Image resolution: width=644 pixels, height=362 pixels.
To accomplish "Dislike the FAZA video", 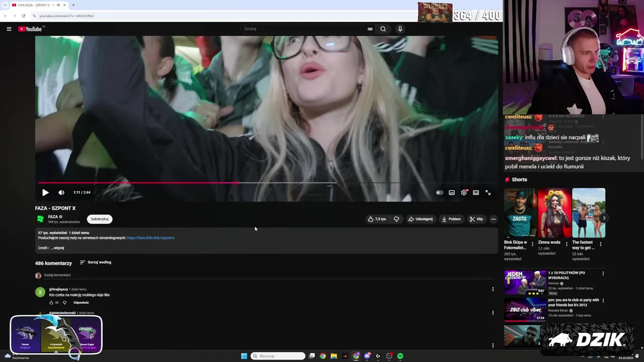I will coord(396,219).
